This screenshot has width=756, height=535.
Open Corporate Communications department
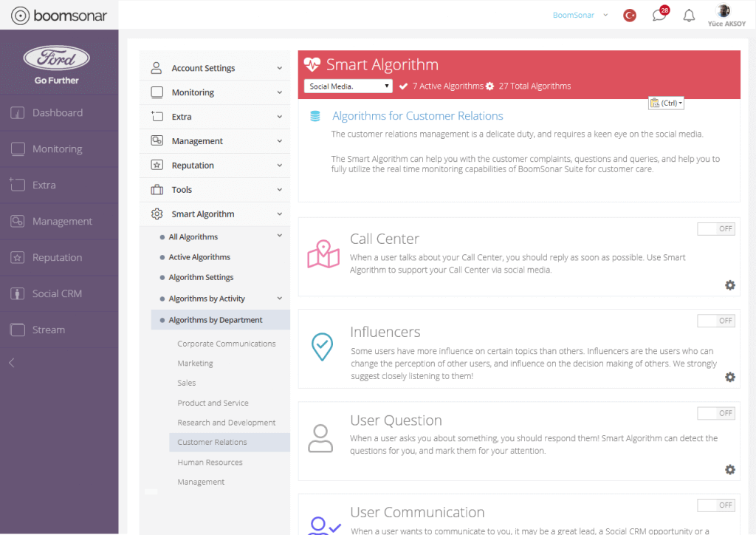[227, 344]
